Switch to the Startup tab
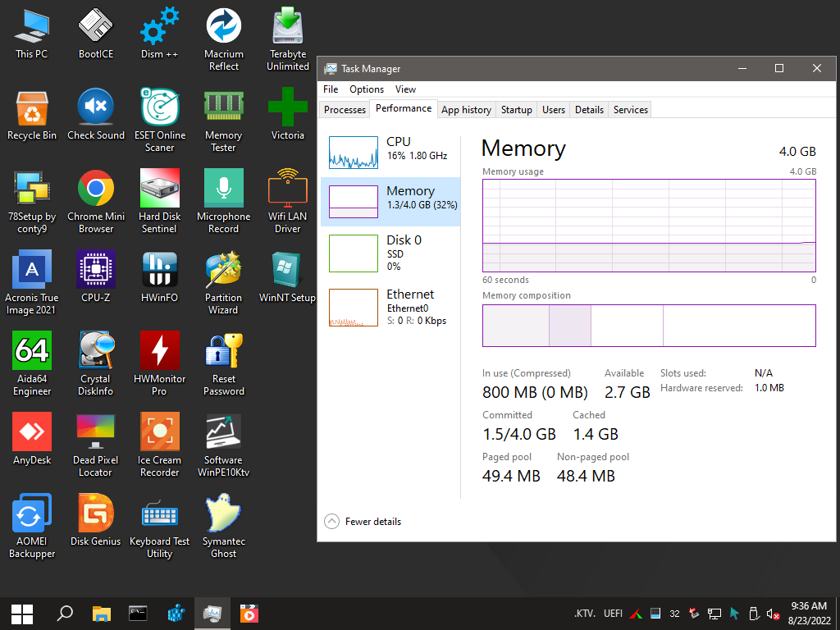 tap(517, 110)
